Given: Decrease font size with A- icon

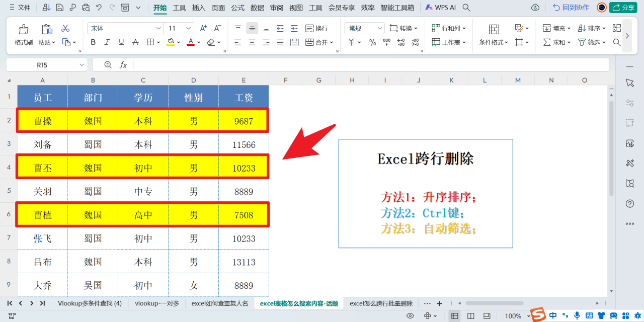Looking at the screenshot, I should [x=217, y=29].
